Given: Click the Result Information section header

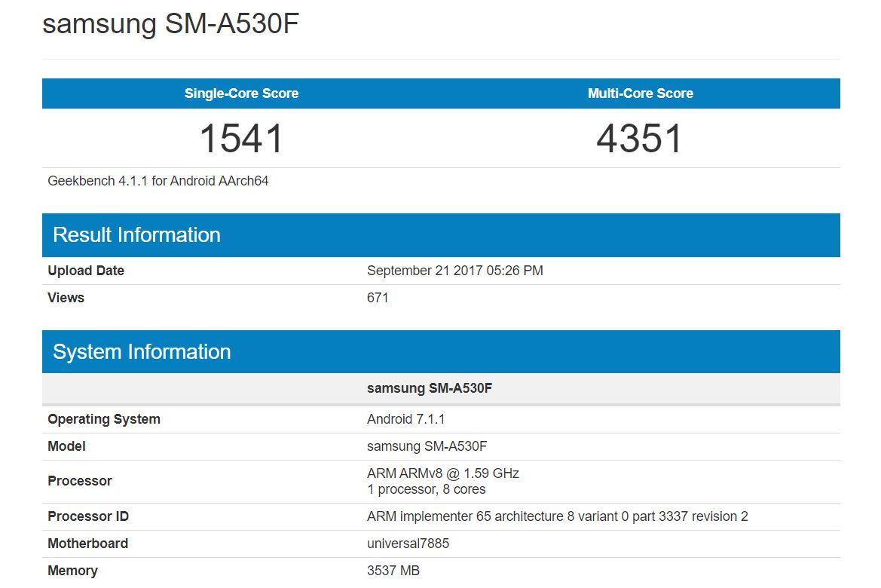Looking at the screenshot, I should [x=136, y=234].
